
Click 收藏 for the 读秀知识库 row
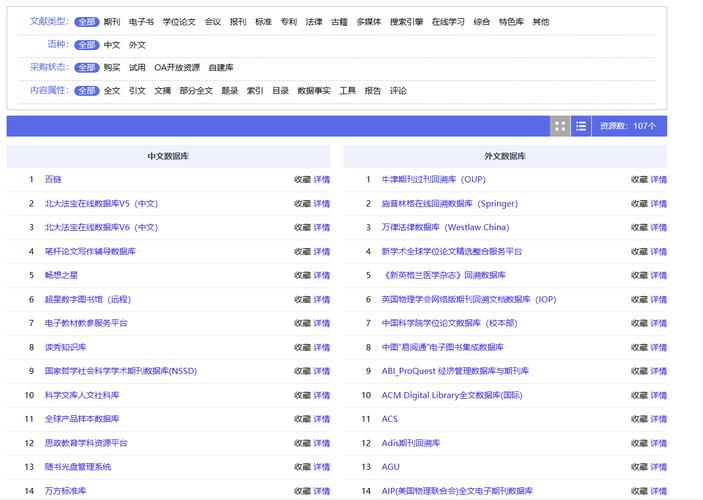click(302, 347)
